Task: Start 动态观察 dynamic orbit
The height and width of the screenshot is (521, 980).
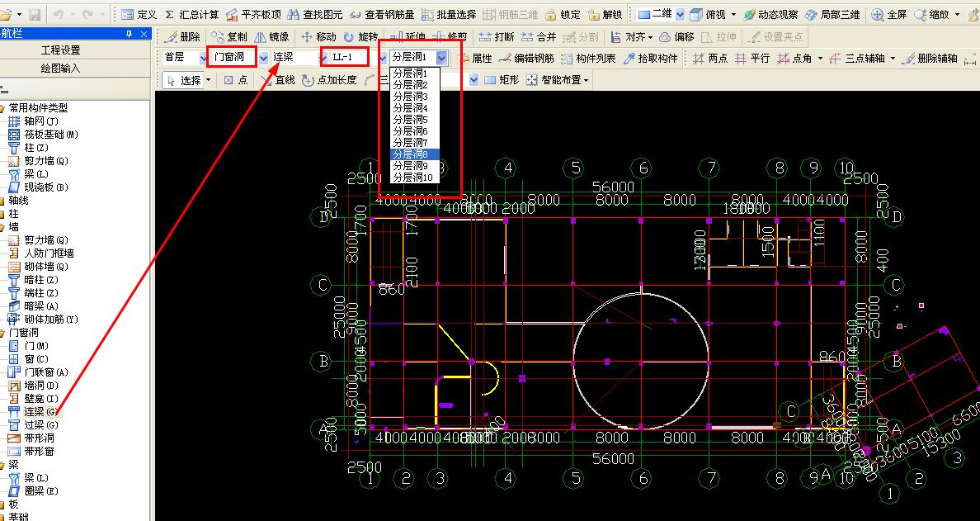Action: tap(770, 14)
